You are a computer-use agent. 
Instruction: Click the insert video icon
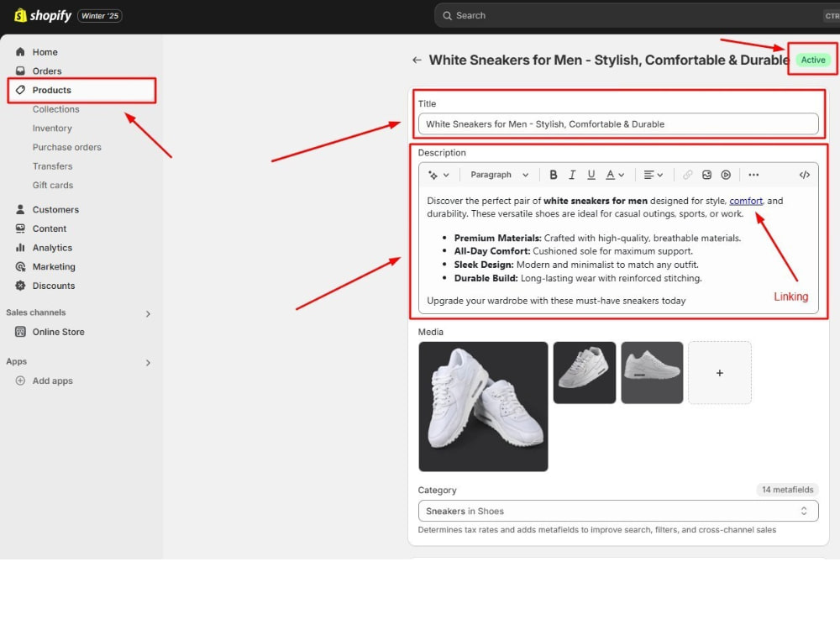pyautogui.click(x=726, y=175)
